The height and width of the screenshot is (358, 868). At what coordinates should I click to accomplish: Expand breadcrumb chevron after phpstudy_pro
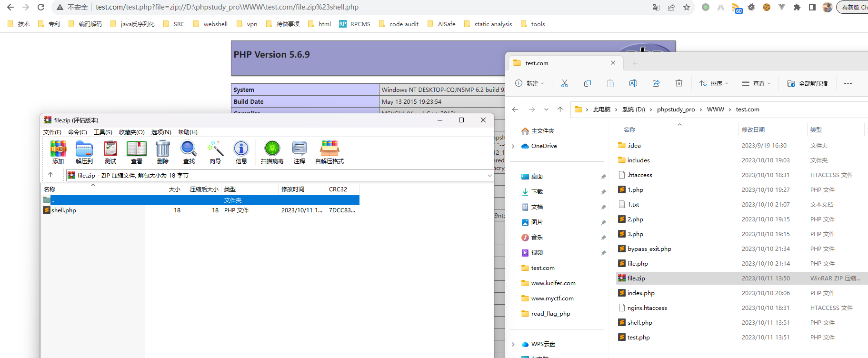[x=701, y=109]
